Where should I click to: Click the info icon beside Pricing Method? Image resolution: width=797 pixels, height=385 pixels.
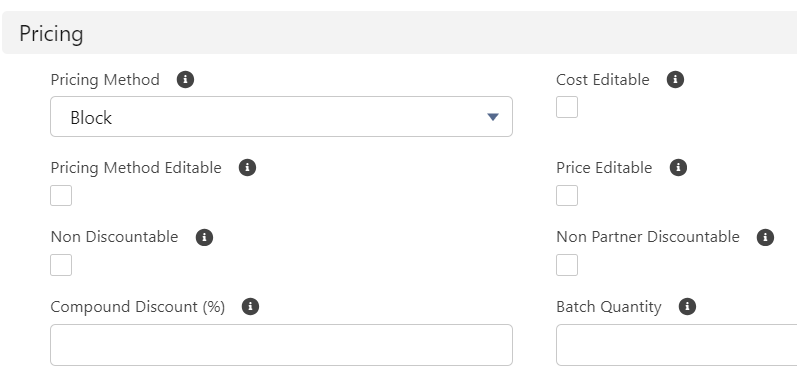tap(186, 80)
